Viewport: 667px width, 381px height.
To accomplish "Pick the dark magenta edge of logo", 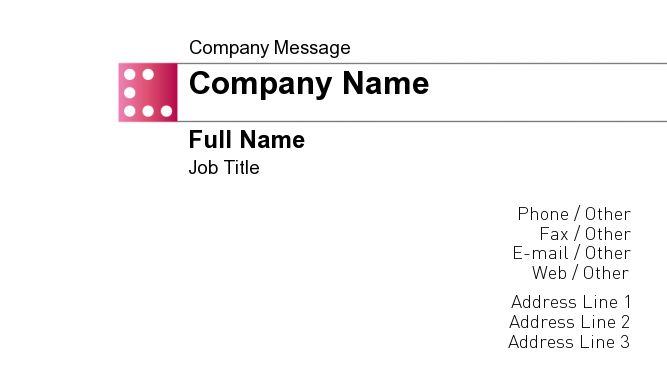I will point(174,92).
